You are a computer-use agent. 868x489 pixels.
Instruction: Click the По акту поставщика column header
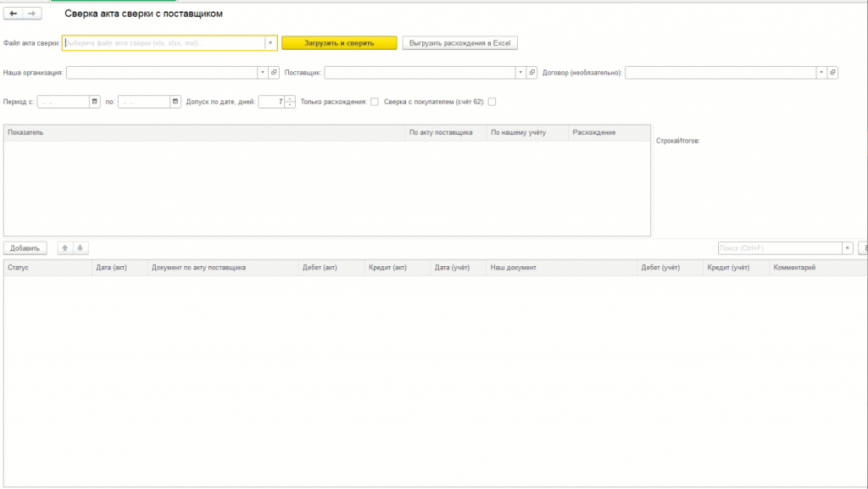[x=446, y=133]
